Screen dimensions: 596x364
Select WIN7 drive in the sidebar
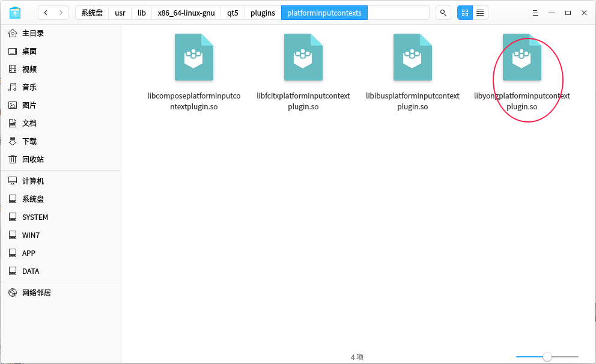coord(61,235)
